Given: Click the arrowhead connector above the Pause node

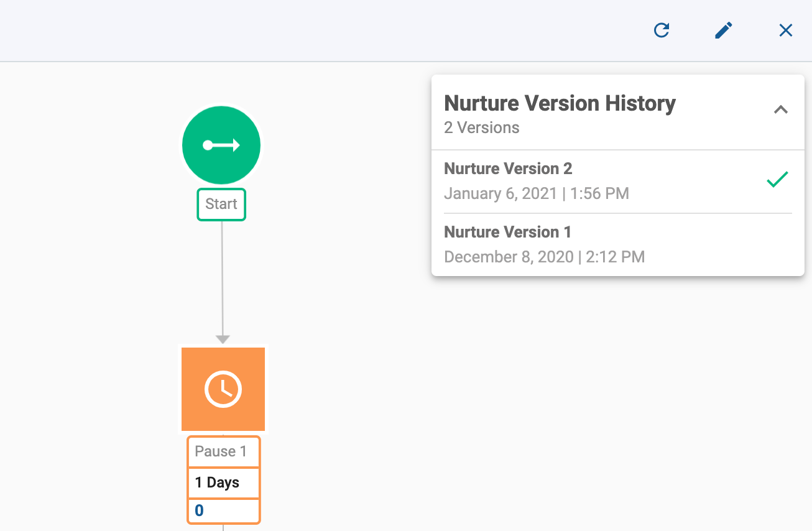Looking at the screenshot, I should pyautogui.click(x=223, y=339).
